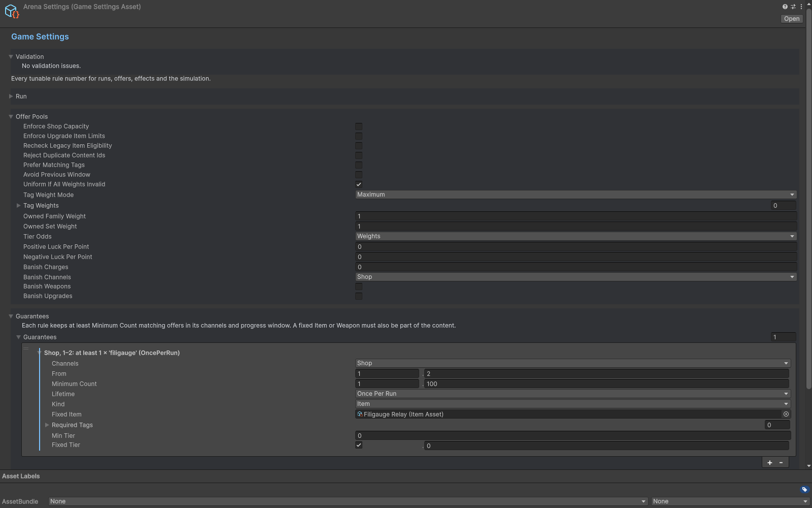Check Avoid Previous Window option
This screenshot has height=508, width=812.
[359, 175]
